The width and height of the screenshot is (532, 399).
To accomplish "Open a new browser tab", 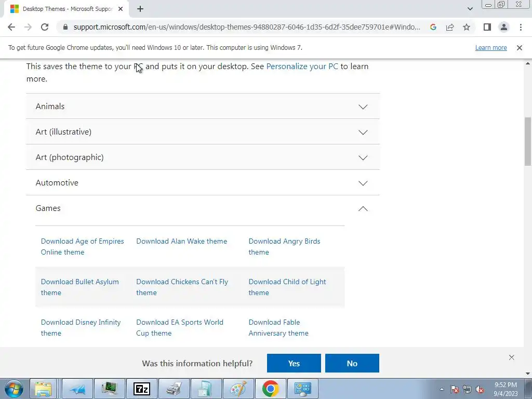I will click(x=140, y=9).
